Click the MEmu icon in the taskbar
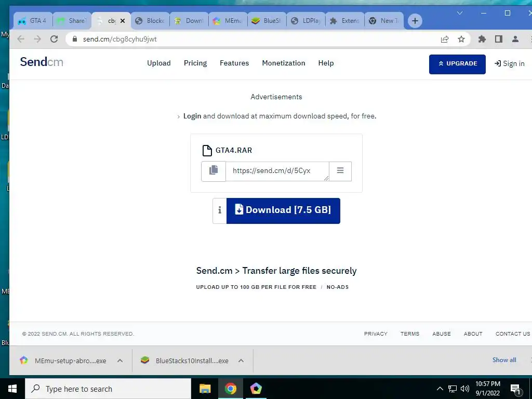Image resolution: width=532 pixels, height=399 pixels. point(256,389)
